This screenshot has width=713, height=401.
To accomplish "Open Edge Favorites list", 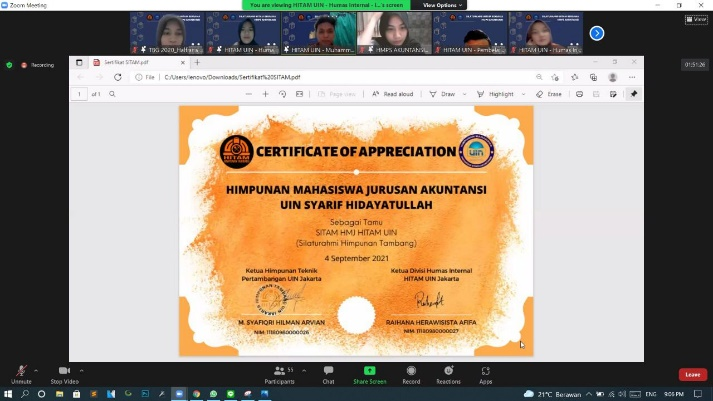I will [x=575, y=77].
